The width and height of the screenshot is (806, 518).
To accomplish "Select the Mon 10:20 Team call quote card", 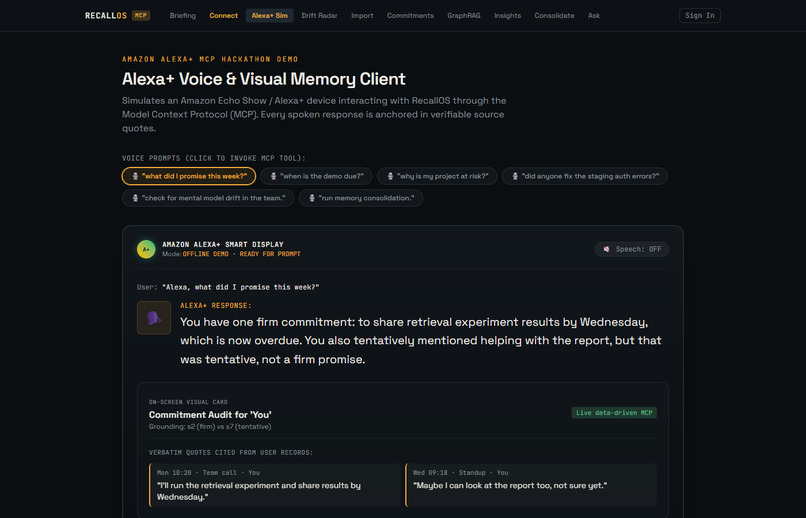I will click(x=274, y=485).
